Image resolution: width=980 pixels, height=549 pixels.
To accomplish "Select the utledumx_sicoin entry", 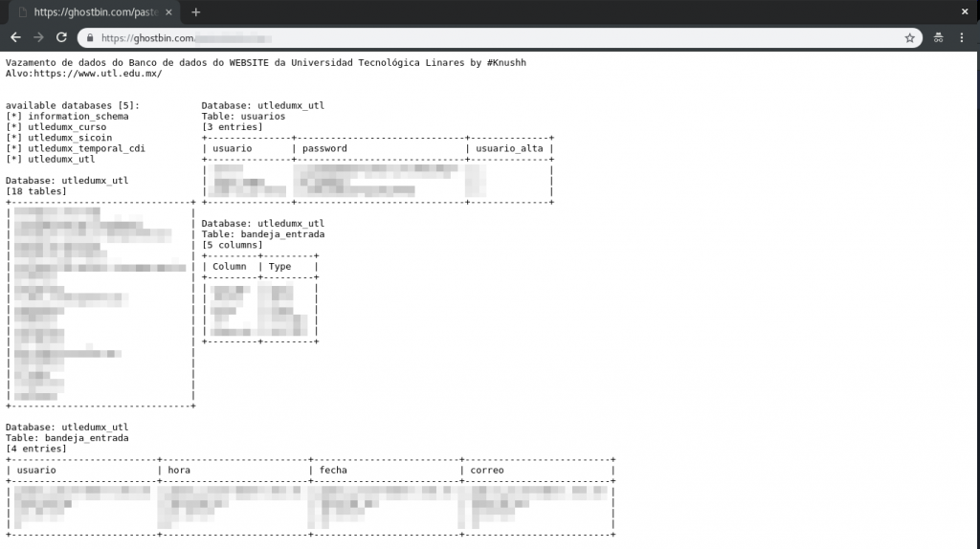I will pyautogui.click(x=70, y=138).
